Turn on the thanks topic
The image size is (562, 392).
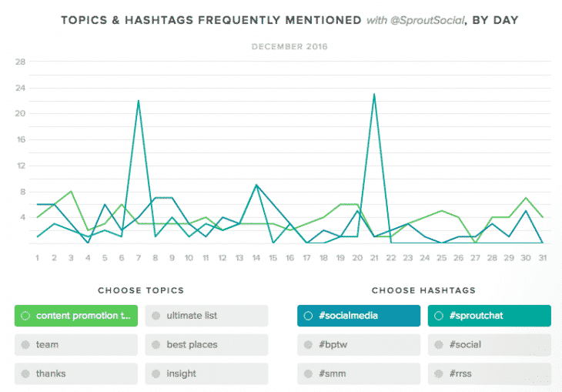(75, 374)
